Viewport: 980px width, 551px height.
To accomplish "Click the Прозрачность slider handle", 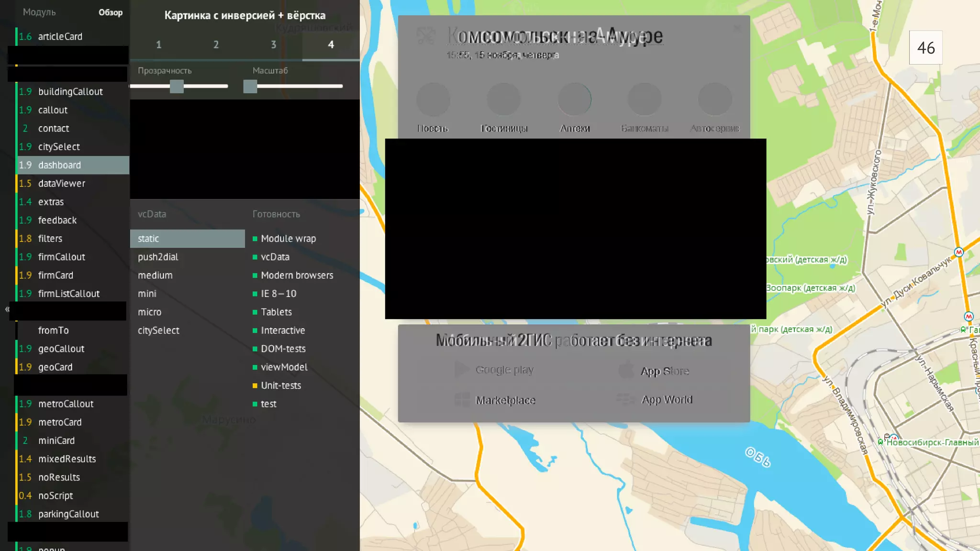I will [177, 87].
